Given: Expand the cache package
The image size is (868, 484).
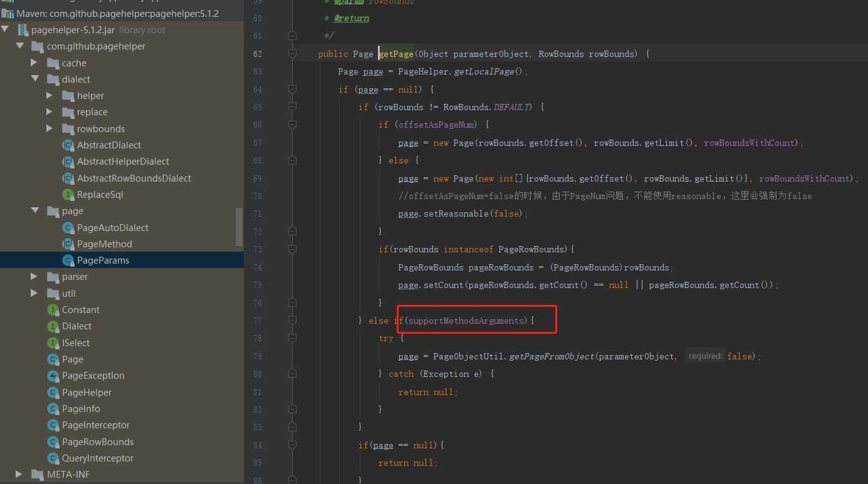Looking at the screenshot, I should pos(34,63).
